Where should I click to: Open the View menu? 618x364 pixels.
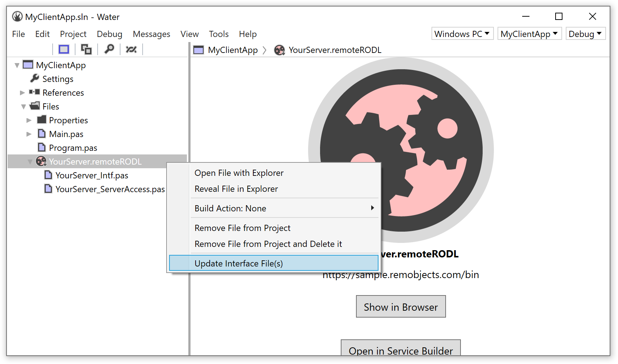[x=189, y=34]
